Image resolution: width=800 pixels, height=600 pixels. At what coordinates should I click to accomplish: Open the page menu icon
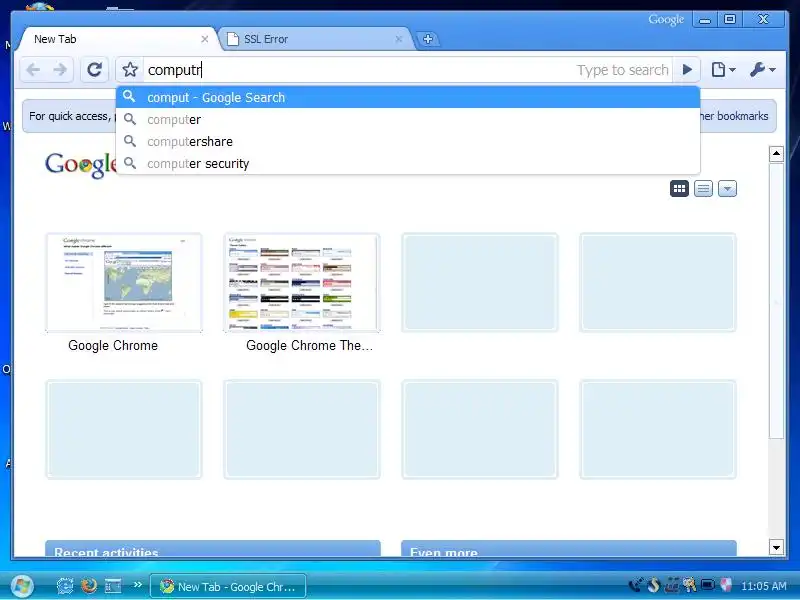tap(723, 69)
